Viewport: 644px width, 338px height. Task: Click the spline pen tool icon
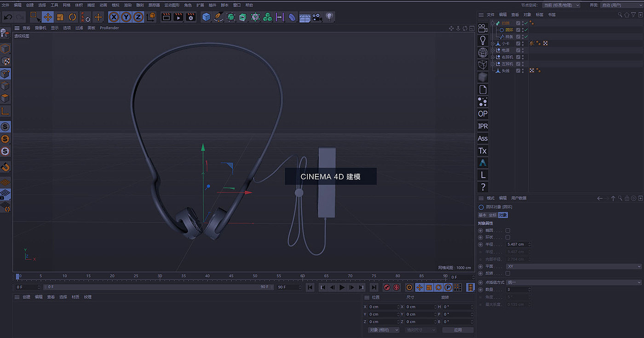tap(218, 17)
